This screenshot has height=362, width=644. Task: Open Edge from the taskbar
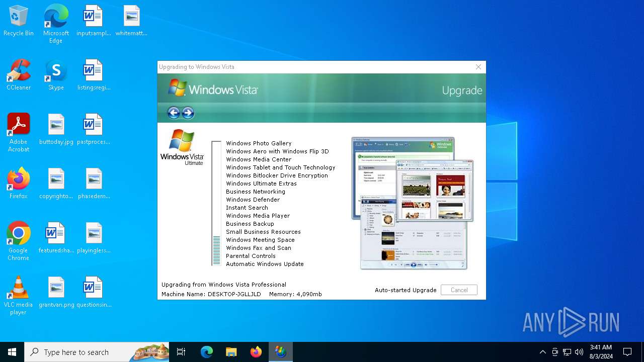pos(207,352)
